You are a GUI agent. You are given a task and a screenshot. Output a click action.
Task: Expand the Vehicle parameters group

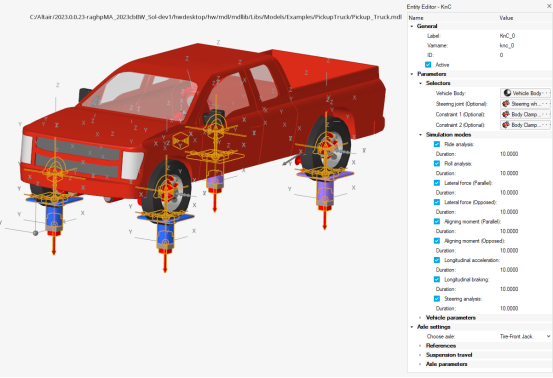[420, 318]
